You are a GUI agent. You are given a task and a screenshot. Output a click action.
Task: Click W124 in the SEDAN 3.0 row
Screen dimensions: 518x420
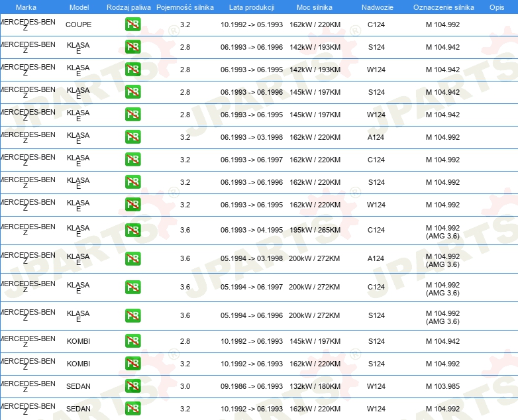(x=376, y=386)
